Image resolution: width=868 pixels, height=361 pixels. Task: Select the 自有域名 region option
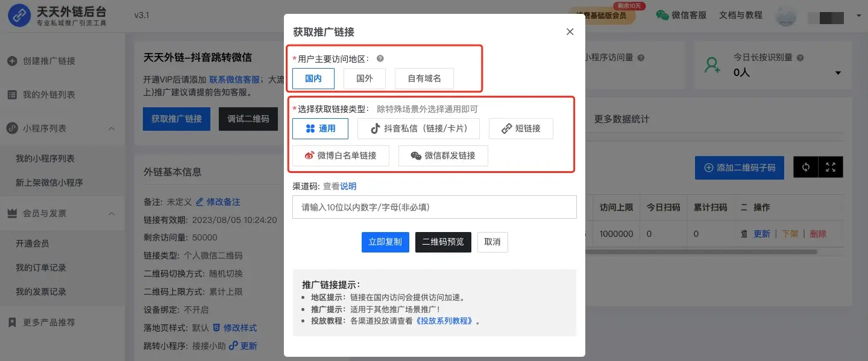coord(424,78)
